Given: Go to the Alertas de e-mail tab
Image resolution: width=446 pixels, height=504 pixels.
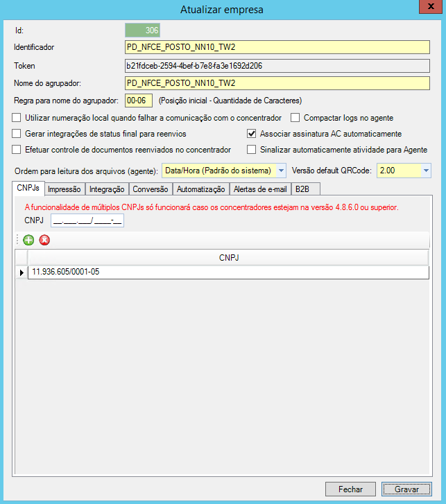Looking at the screenshot, I should 260,189.
